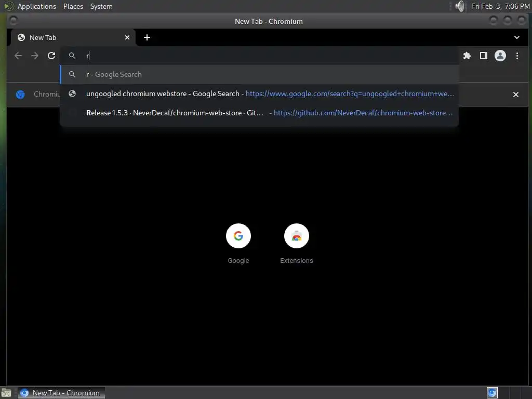
Task: Open the Chromium three-dot menu
Action: (x=517, y=56)
